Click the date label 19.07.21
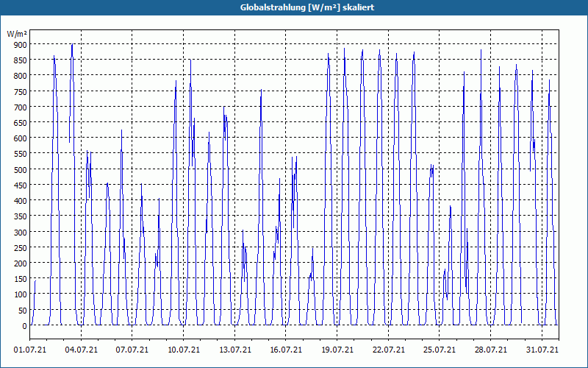The width and height of the screenshot is (588, 368). tap(337, 350)
